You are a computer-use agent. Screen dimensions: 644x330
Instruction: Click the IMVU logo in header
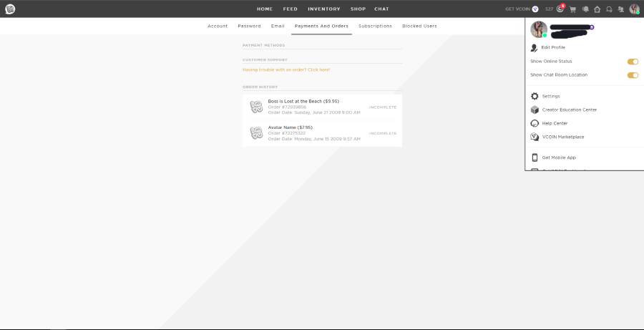click(10, 9)
